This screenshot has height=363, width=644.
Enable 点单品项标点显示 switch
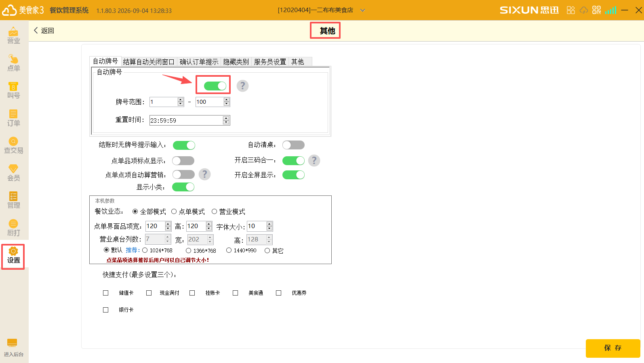[183, 161]
